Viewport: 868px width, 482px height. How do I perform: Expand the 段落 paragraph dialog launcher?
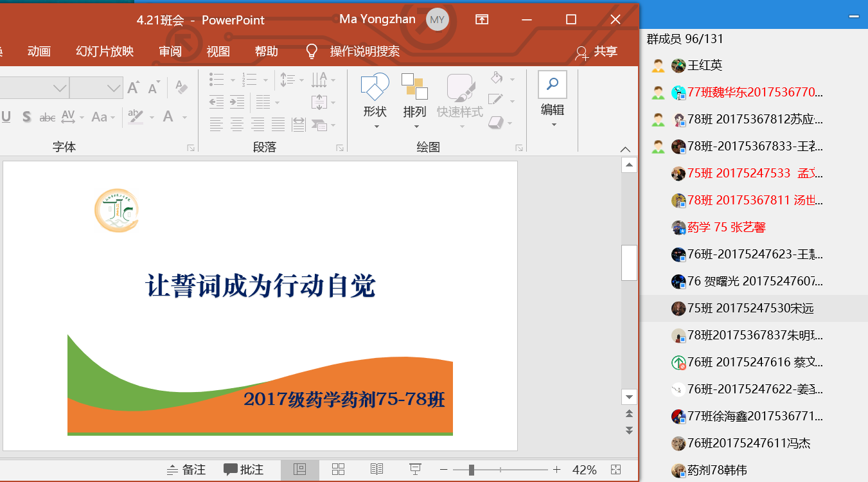click(340, 148)
